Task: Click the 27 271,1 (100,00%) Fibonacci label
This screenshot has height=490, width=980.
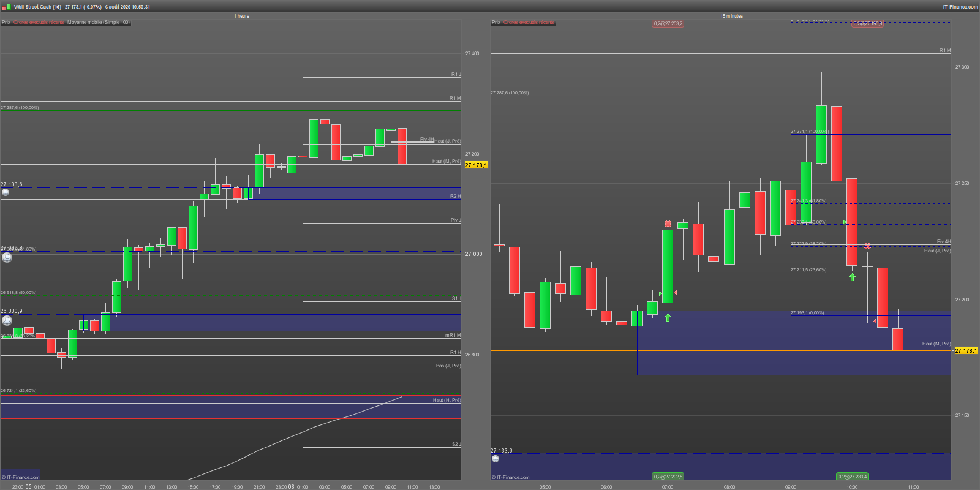Action: [x=810, y=131]
